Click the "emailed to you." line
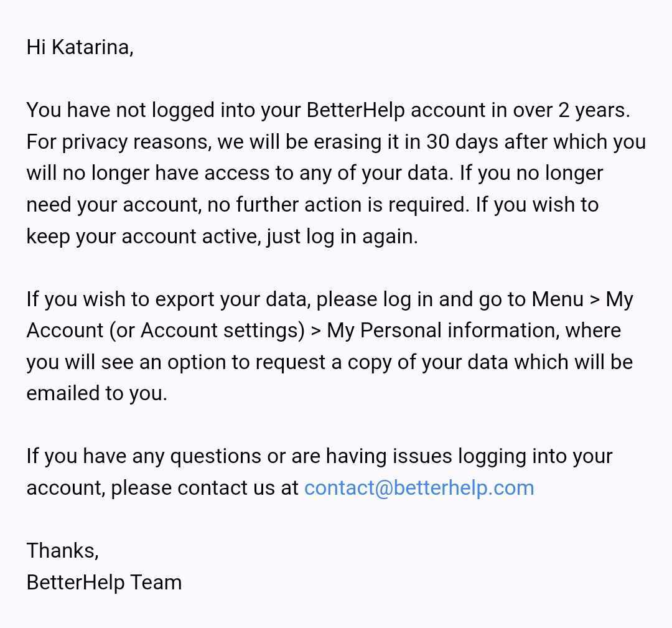This screenshot has width=672, height=628. pos(96,393)
